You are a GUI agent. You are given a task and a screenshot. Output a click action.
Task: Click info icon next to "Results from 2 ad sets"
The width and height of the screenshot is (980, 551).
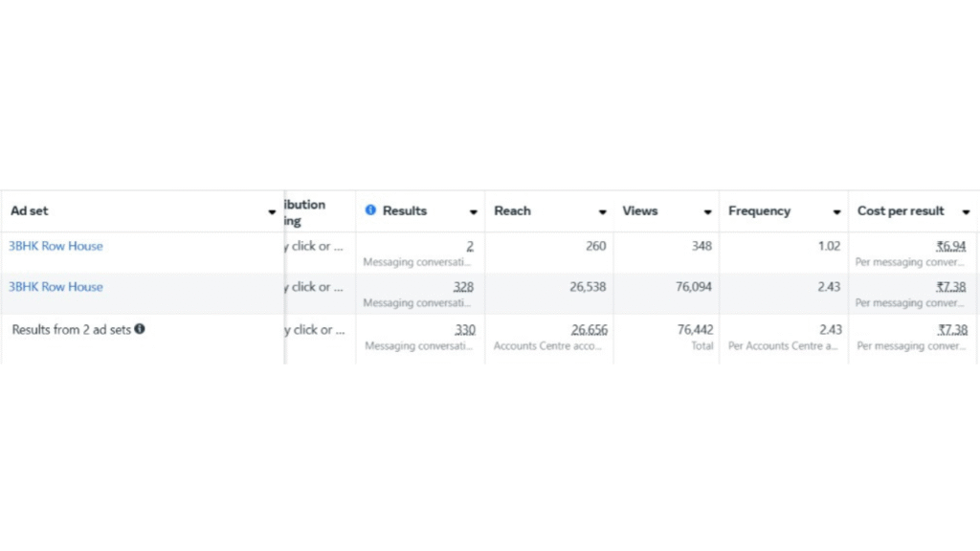pos(140,329)
